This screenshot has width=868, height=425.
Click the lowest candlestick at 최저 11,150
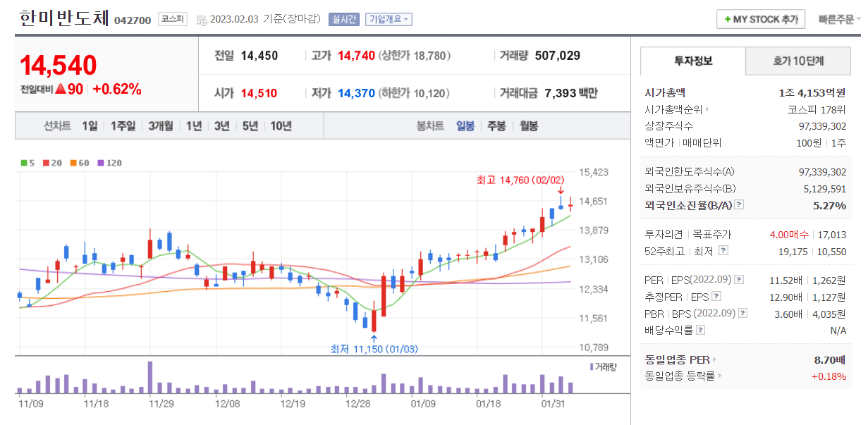click(x=374, y=321)
